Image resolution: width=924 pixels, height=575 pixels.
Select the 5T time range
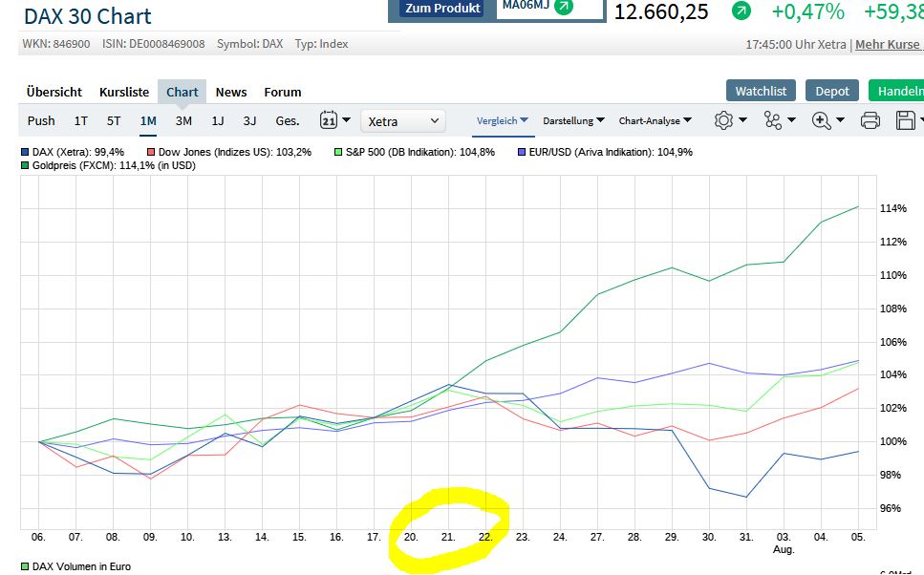click(x=114, y=120)
